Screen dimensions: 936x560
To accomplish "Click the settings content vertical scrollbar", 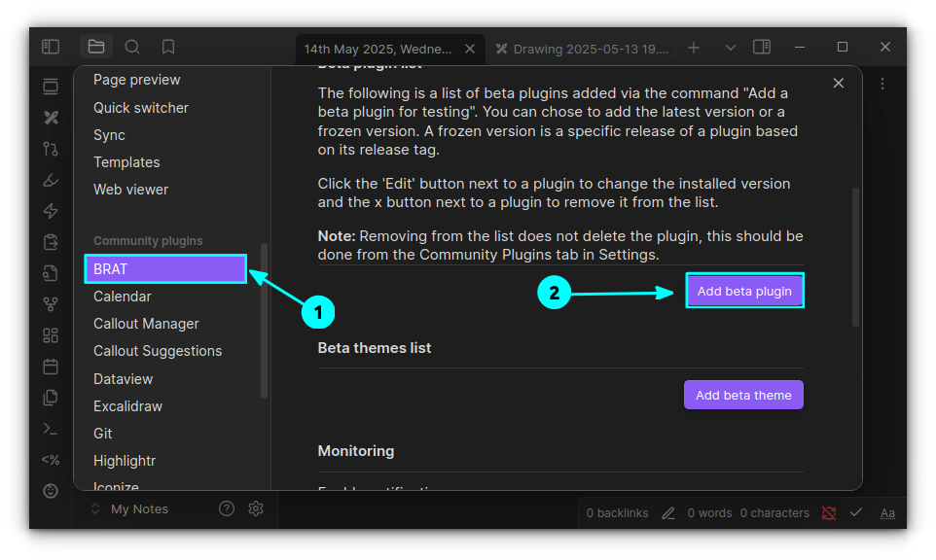I will coord(855,257).
